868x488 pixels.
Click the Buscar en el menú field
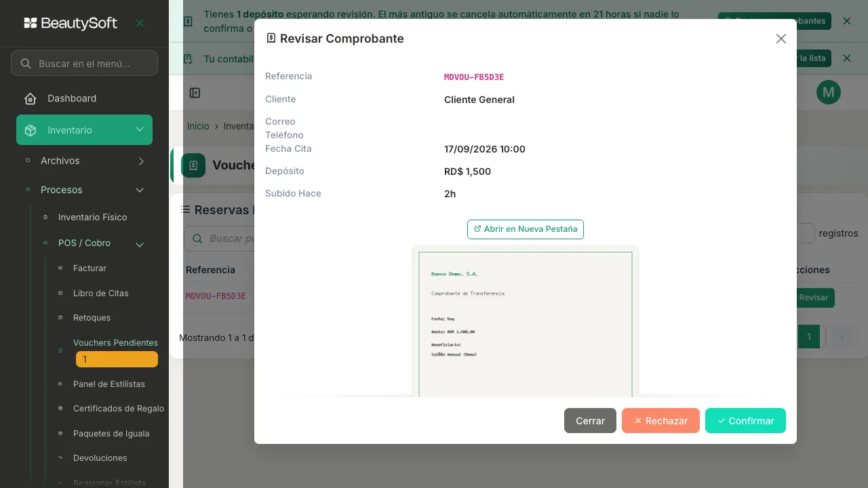pyautogui.click(x=84, y=63)
